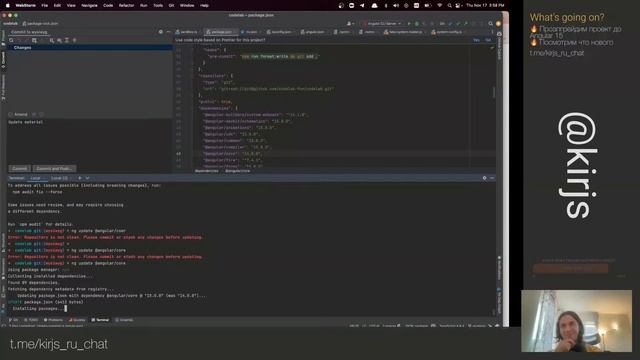Viewport: 640px width, 360px height.
Task: Click the editor vertical scrollbar
Action: coord(493,92)
